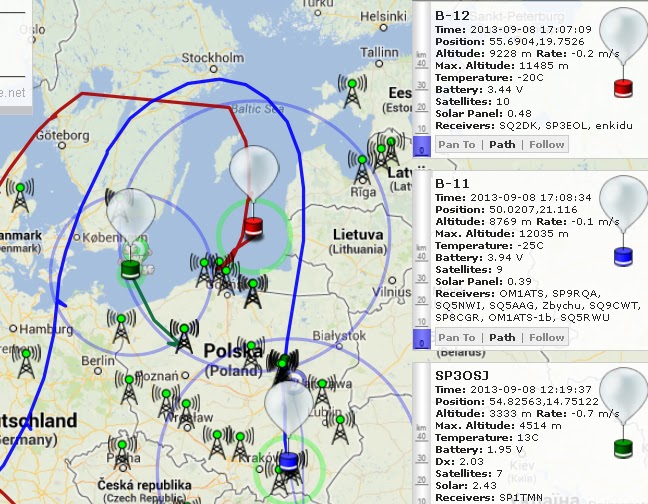Click the Stockholm city label on the map
This screenshot has width=648, height=504.
(213, 58)
